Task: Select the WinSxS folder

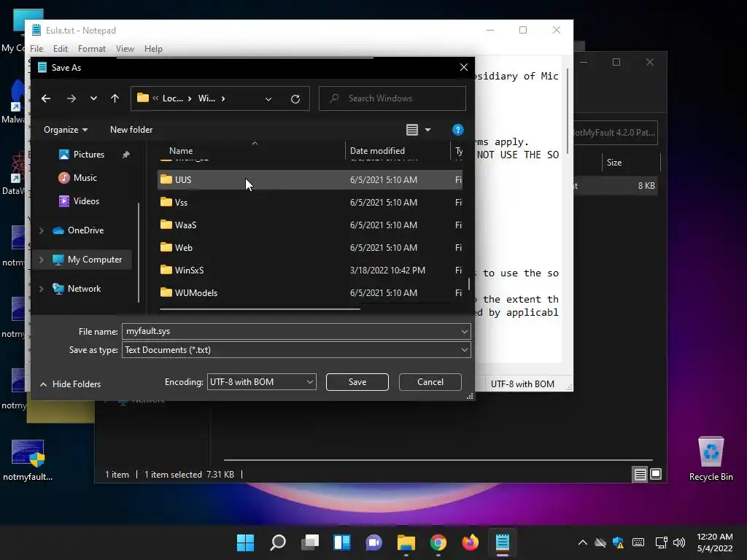Action: 309,270
